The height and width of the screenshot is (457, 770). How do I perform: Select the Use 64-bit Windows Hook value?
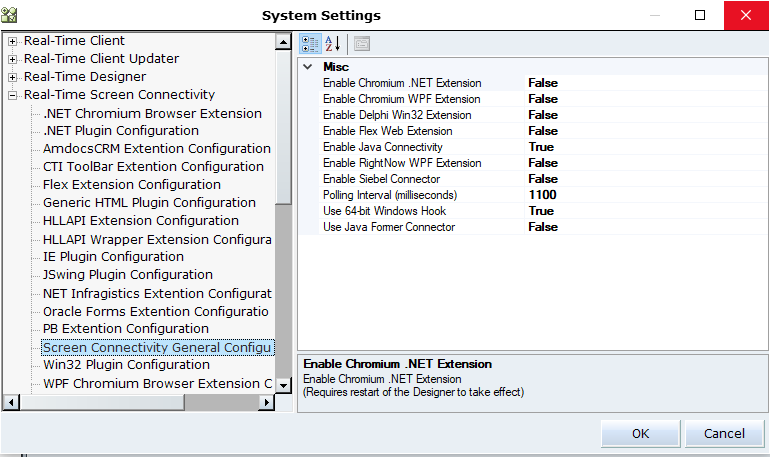[x=541, y=211]
